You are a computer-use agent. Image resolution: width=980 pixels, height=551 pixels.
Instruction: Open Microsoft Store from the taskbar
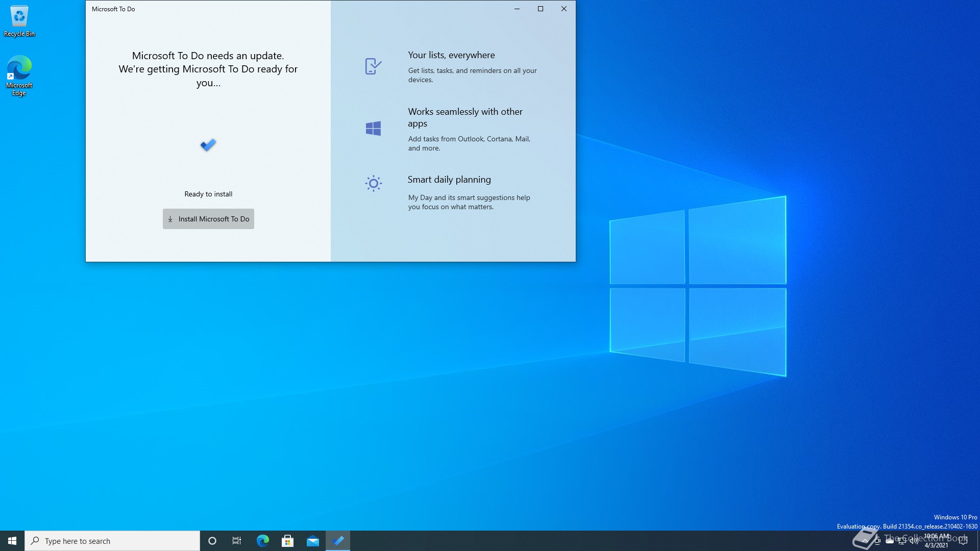[287, 541]
